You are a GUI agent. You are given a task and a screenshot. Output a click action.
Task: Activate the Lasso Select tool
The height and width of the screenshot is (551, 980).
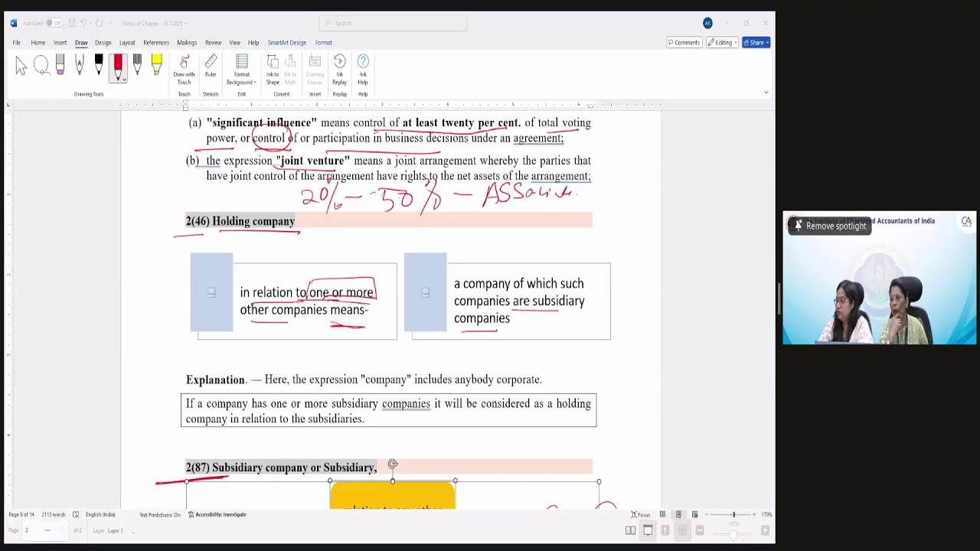(41, 67)
